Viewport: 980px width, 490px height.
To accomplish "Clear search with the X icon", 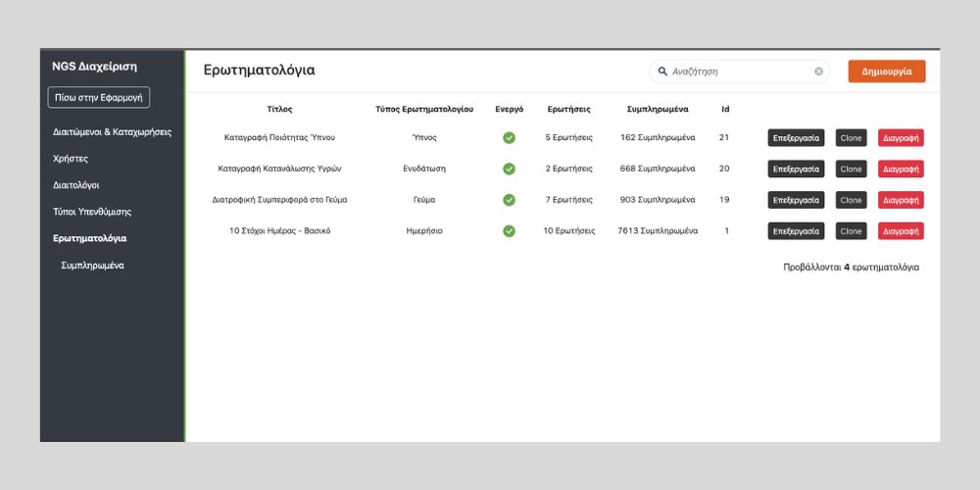I will point(818,72).
